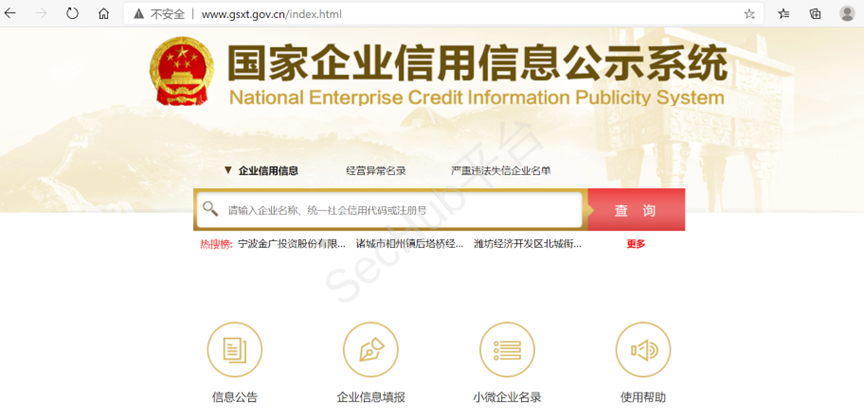This screenshot has width=864, height=420.
Task: Switch to 严重违法失信企业名单 tab
Action: [x=500, y=171]
